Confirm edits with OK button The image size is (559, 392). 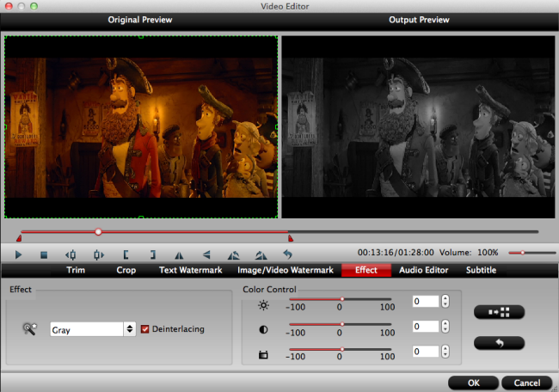pyautogui.click(x=474, y=383)
